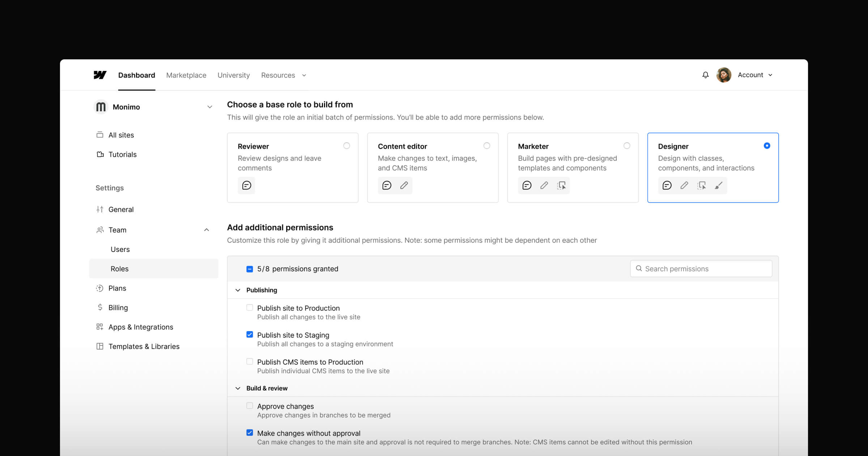Uncheck Publish site to Staging

coord(250,334)
